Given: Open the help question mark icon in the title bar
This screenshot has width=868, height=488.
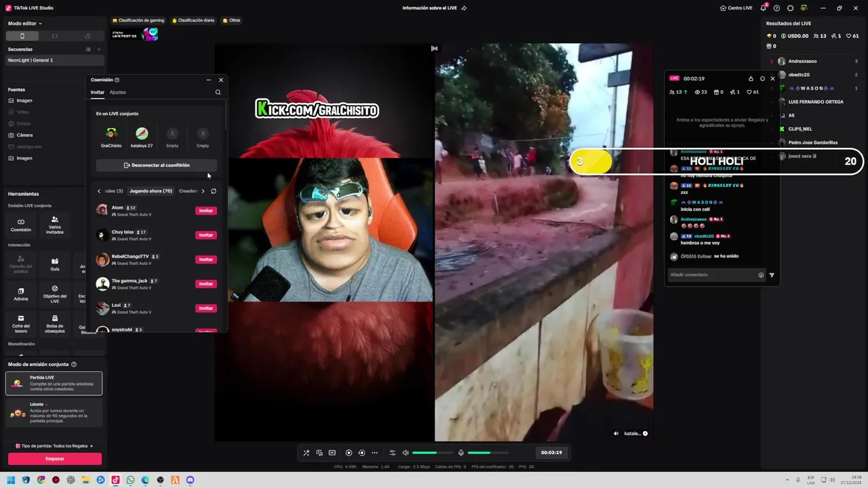Looking at the screenshot, I should point(776,8).
